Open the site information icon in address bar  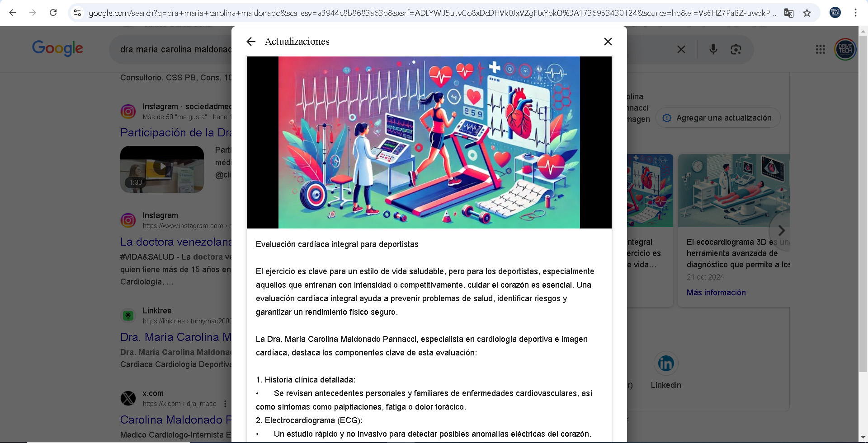[77, 13]
